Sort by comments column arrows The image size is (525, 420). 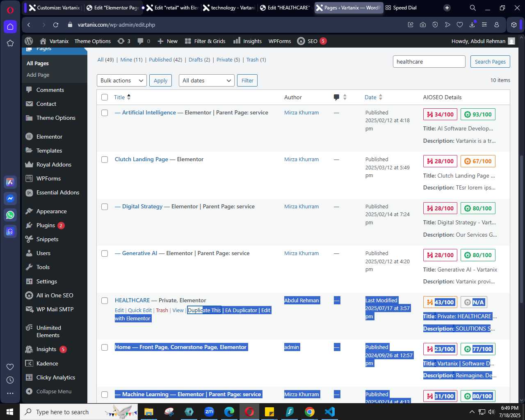pos(345,97)
